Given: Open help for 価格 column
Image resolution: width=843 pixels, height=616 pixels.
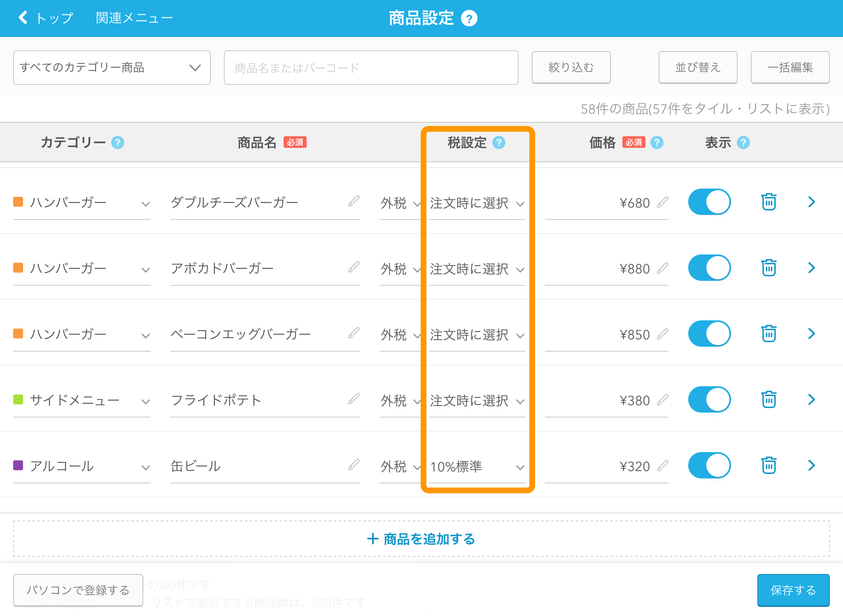Looking at the screenshot, I should pos(657,142).
